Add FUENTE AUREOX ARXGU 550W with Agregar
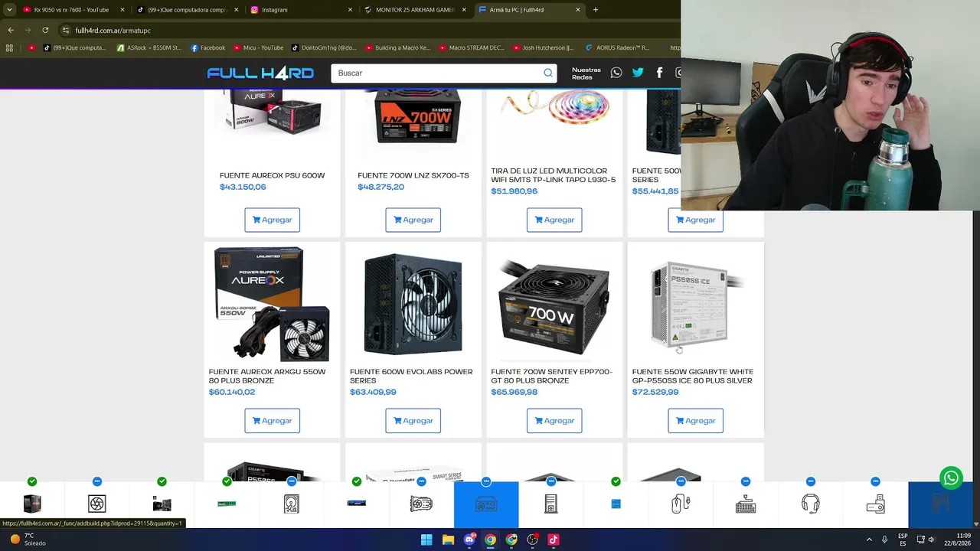 [272, 420]
